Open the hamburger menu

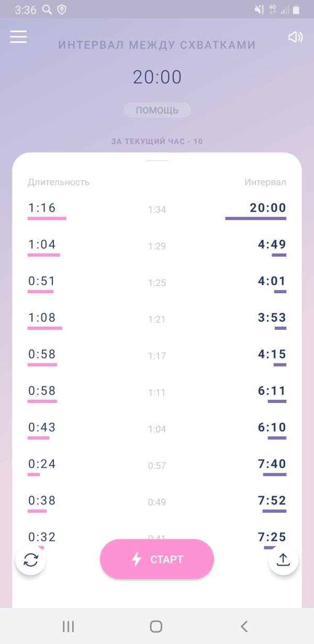click(18, 37)
